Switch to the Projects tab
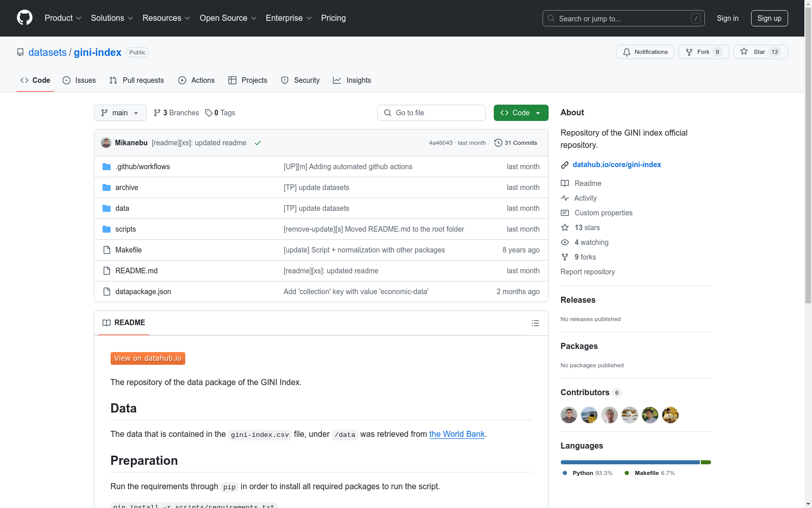 (248, 80)
